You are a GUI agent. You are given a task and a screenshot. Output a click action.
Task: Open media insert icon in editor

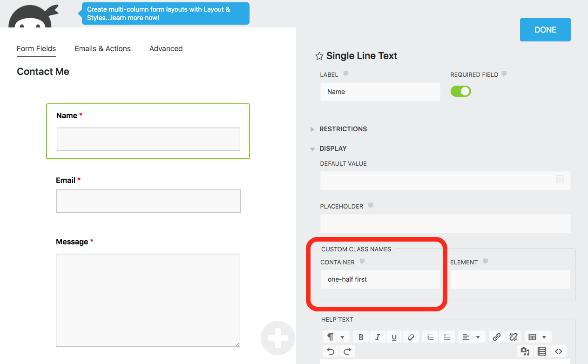pos(525,351)
